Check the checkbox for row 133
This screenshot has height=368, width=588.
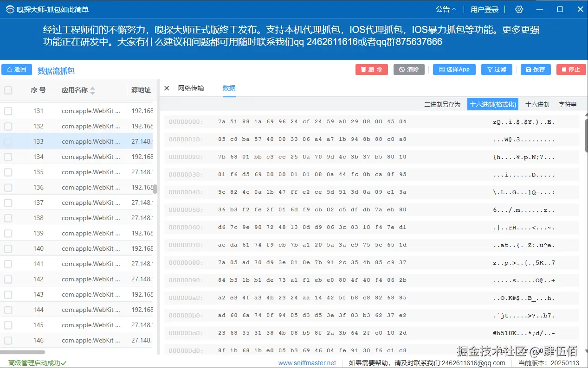tap(8, 141)
